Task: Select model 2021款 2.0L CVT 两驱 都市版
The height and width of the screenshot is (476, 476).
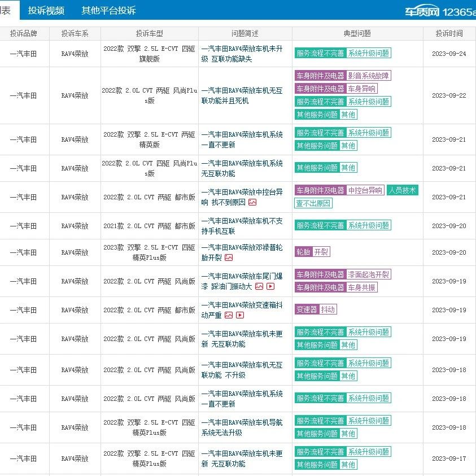Action: [x=150, y=226]
